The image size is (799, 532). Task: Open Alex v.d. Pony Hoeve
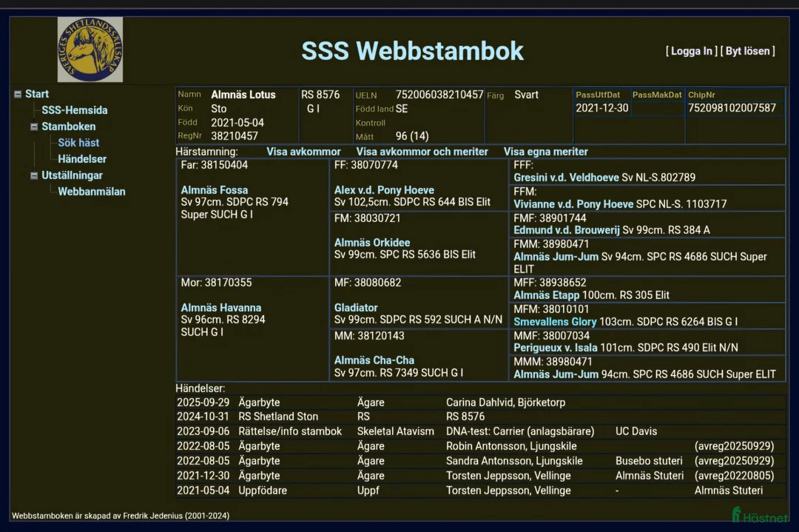(384, 189)
